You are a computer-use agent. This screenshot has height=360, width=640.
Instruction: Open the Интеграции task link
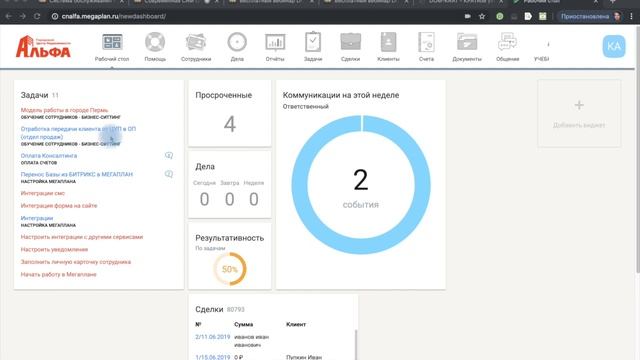tap(37, 218)
